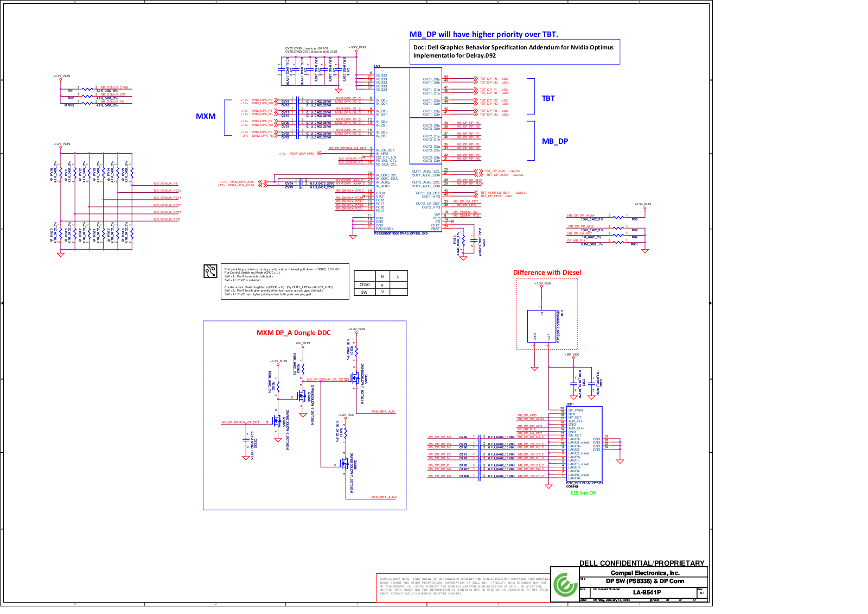Click the Compal green logo in title block
Image resolution: width=868 pixels, height=614 pixels.
[565, 585]
